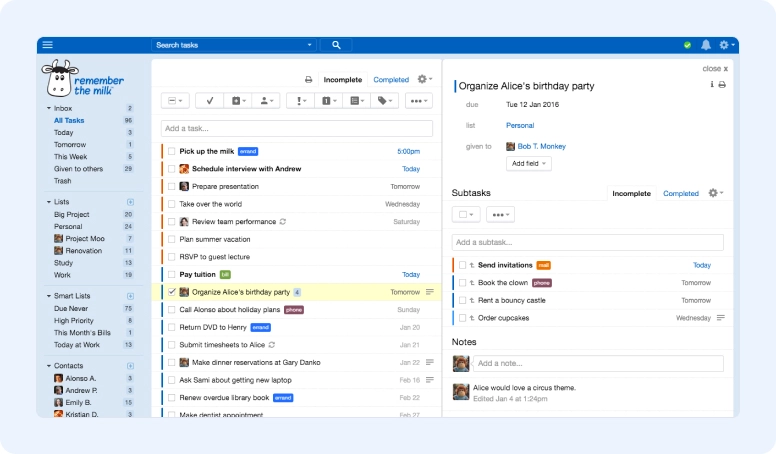The height and width of the screenshot is (454, 776).
Task: Check the Rent a bouncy castle subtask
Action: click(462, 301)
